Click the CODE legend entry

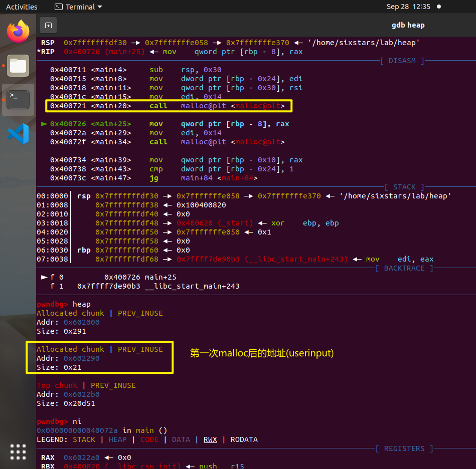tap(149, 439)
